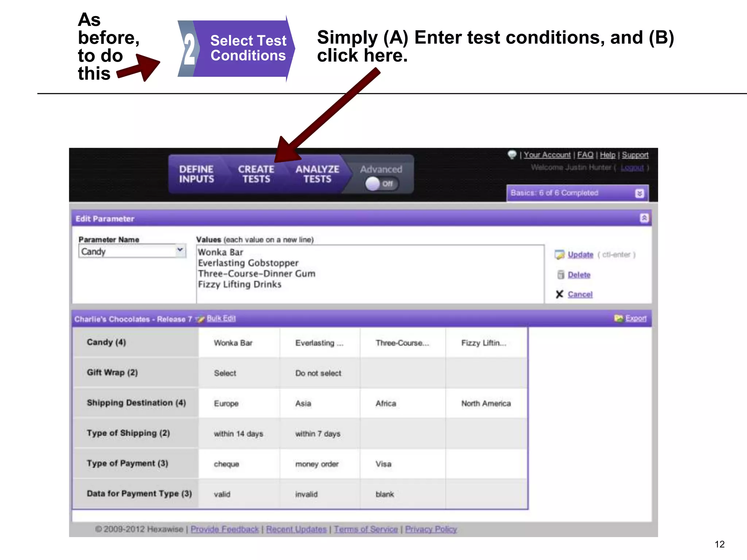Select the Gift Wrap (2) parameter
747x560 pixels.
[112, 372]
